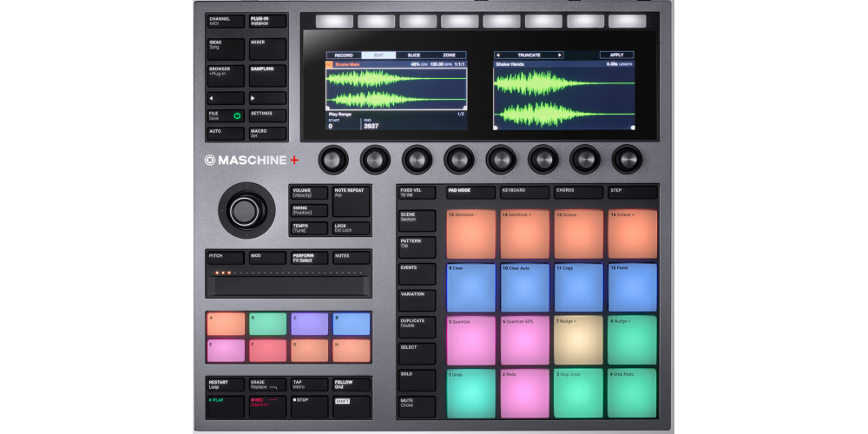Viewport: 868px width, 434px height.
Task: Hit the red REC Count-In button
Action: pyautogui.click(x=267, y=407)
